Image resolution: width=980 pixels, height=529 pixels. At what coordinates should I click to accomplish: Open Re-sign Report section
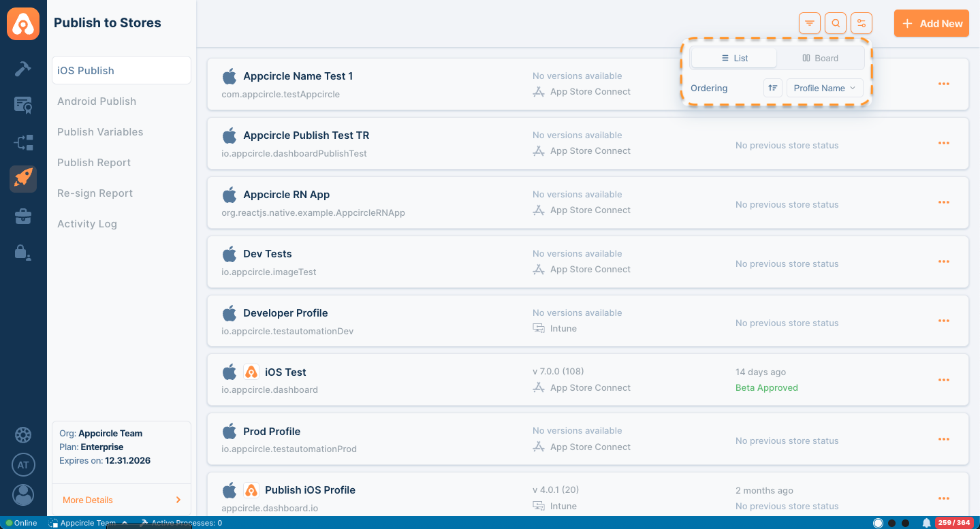coord(95,193)
